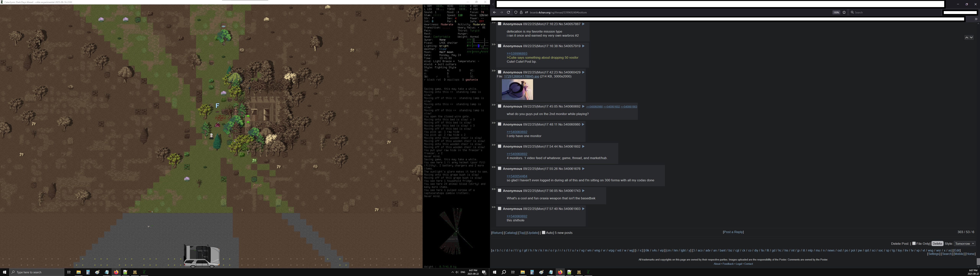Go to the vr board link in footer

pos(604,251)
